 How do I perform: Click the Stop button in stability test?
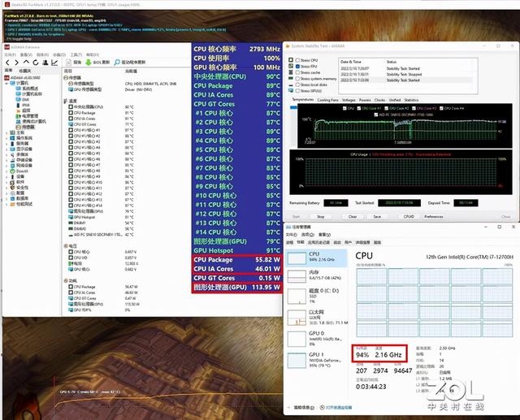click(x=320, y=217)
